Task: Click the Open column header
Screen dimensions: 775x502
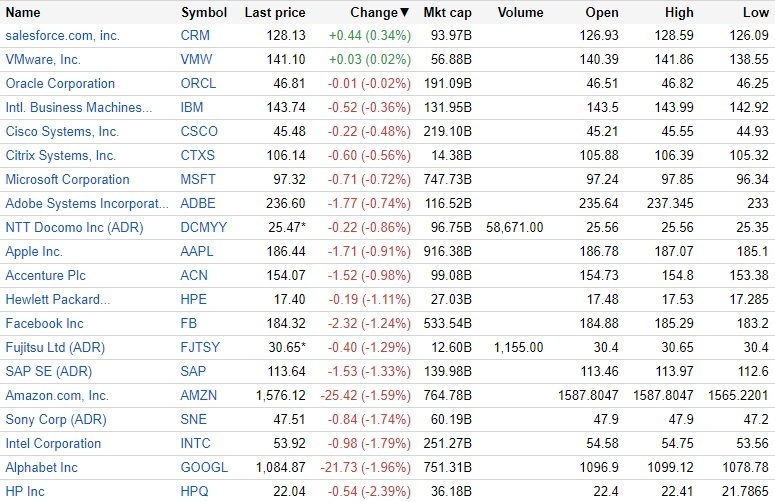Action: (598, 13)
